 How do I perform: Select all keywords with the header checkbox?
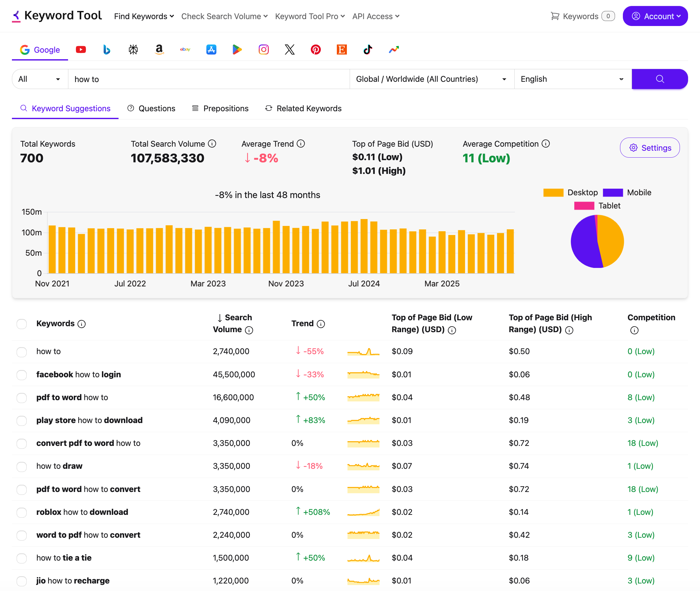(x=21, y=324)
